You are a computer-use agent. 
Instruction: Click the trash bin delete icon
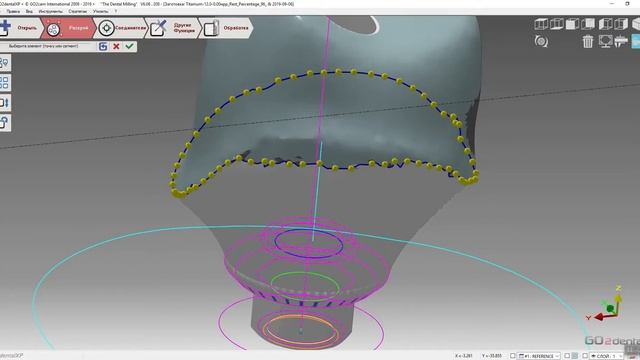tap(588, 41)
